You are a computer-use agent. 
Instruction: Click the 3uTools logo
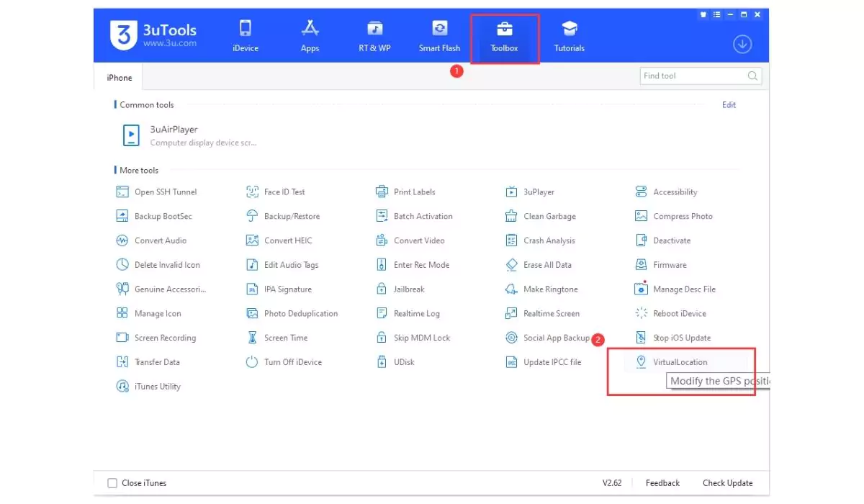tap(153, 35)
